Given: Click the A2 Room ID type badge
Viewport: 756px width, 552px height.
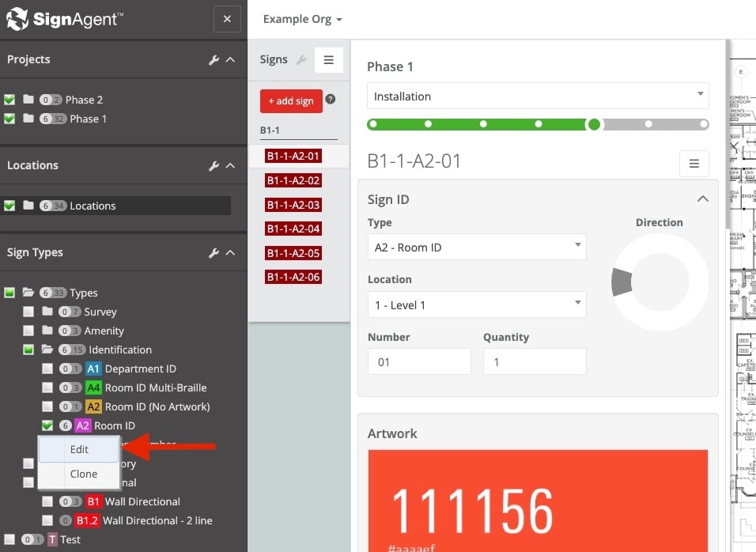Looking at the screenshot, I should tap(83, 425).
